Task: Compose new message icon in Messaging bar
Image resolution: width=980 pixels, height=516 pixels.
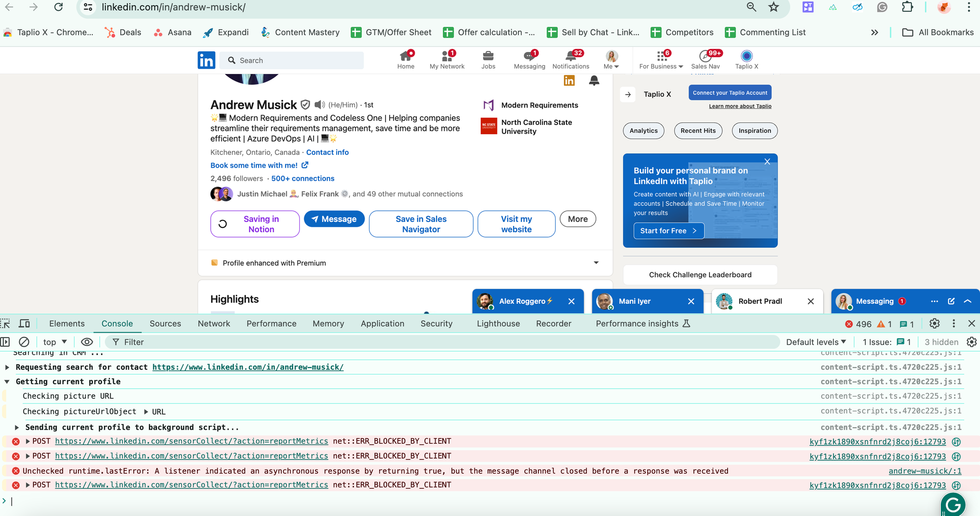Action: [x=951, y=301]
